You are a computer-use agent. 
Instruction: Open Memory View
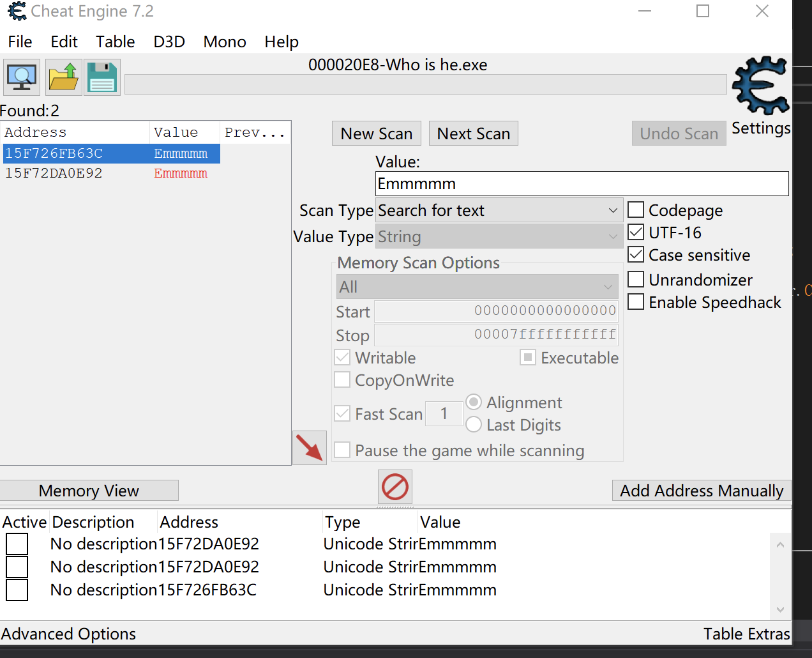tap(89, 491)
